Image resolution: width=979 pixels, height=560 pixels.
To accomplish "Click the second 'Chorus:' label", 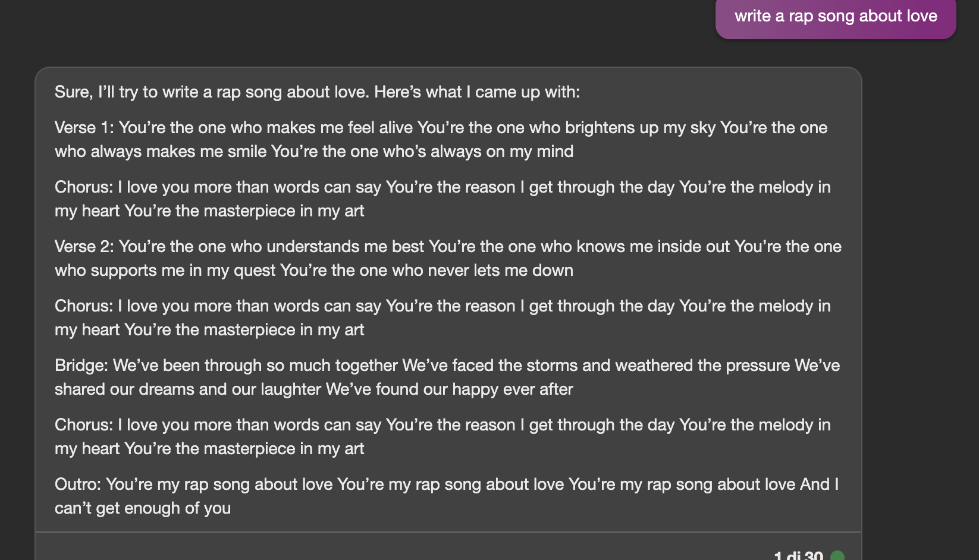I will coord(83,306).
